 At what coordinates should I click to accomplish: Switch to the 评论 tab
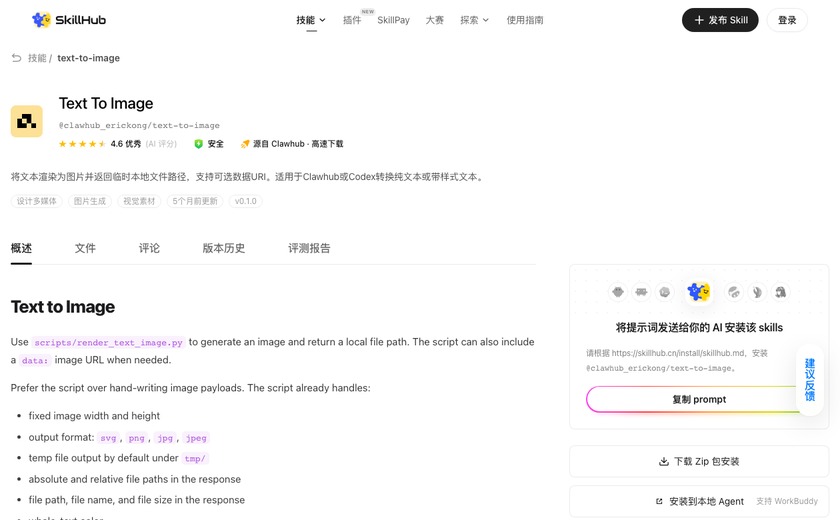149,248
